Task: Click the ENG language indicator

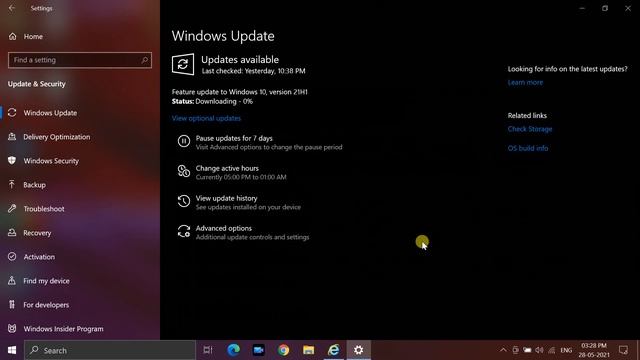Action: point(566,350)
